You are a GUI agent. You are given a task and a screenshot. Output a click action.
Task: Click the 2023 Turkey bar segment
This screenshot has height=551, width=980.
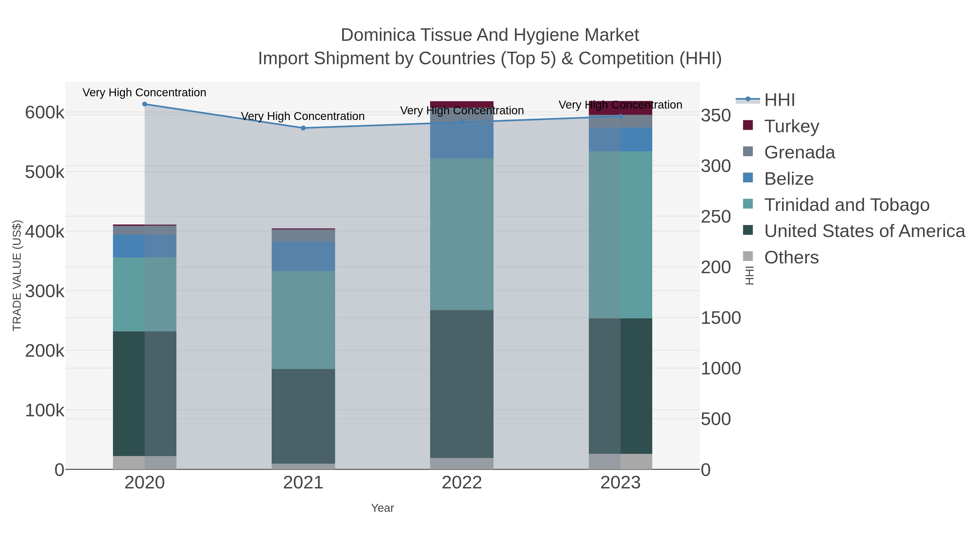(620, 108)
